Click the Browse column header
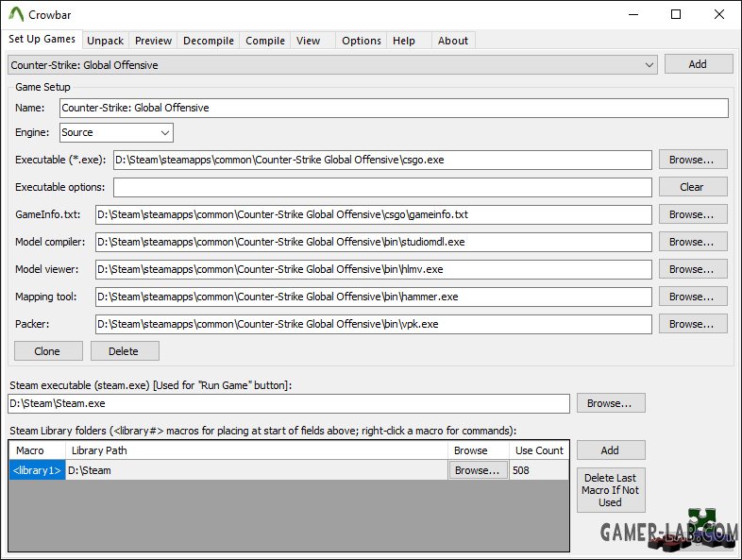The height and width of the screenshot is (560, 742). pos(478,450)
